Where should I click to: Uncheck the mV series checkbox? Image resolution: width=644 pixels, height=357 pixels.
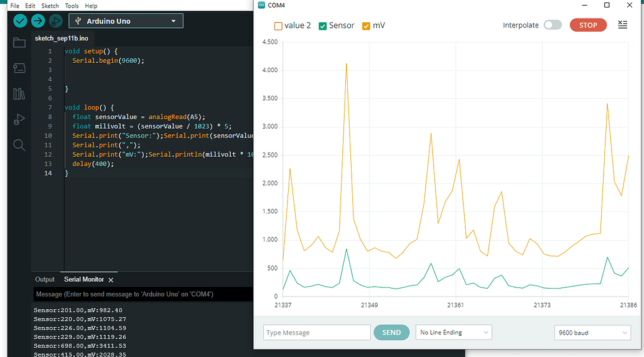coord(366,26)
